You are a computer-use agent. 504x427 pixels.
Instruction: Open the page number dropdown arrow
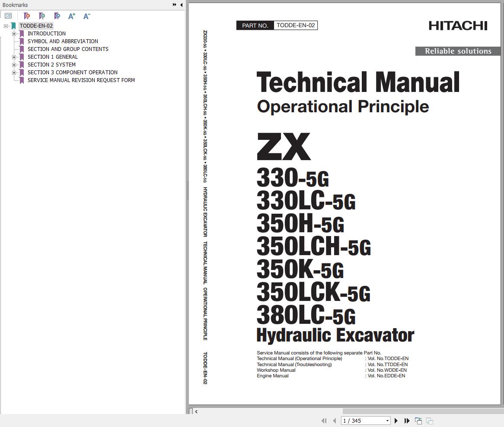click(388, 421)
